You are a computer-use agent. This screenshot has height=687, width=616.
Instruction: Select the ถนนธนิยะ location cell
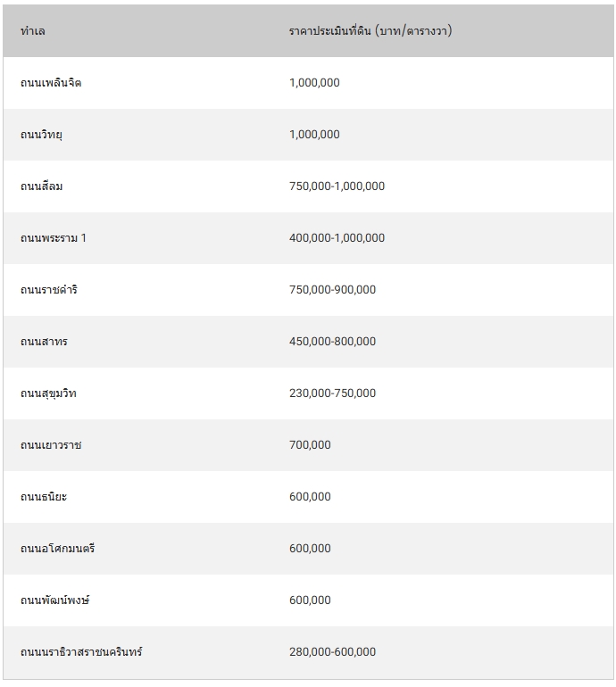point(44,497)
